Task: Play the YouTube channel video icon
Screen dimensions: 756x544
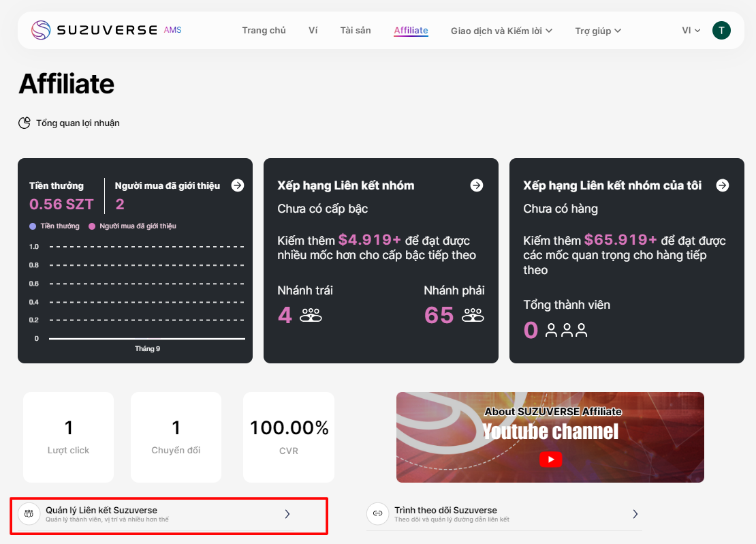Action: point(550,459)
